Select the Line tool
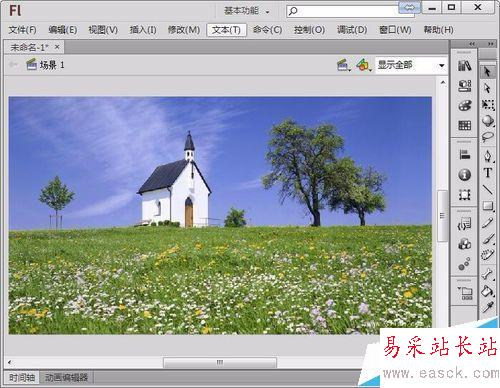This screenshot has width=500, height=388. tap(488, 190)
